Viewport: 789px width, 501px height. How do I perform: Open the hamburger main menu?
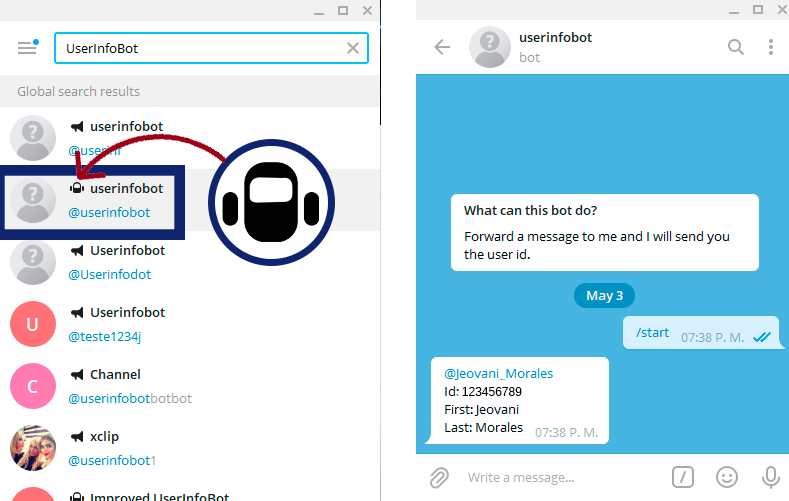point(27,48)
